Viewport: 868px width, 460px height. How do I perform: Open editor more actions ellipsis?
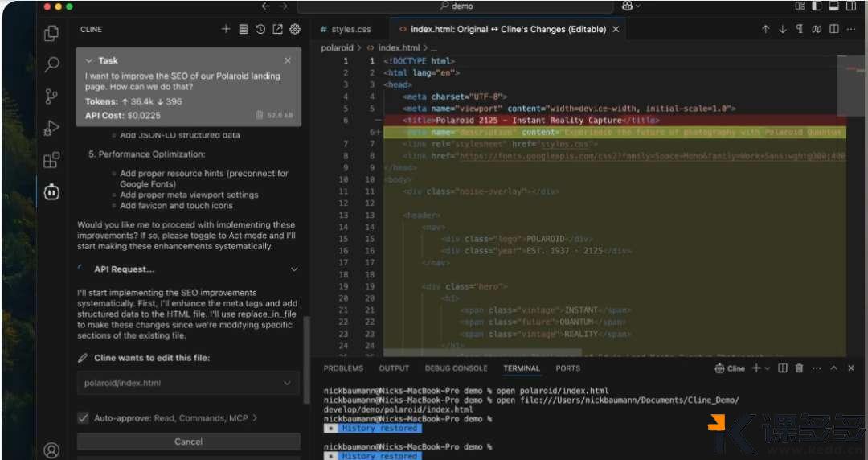851,30
